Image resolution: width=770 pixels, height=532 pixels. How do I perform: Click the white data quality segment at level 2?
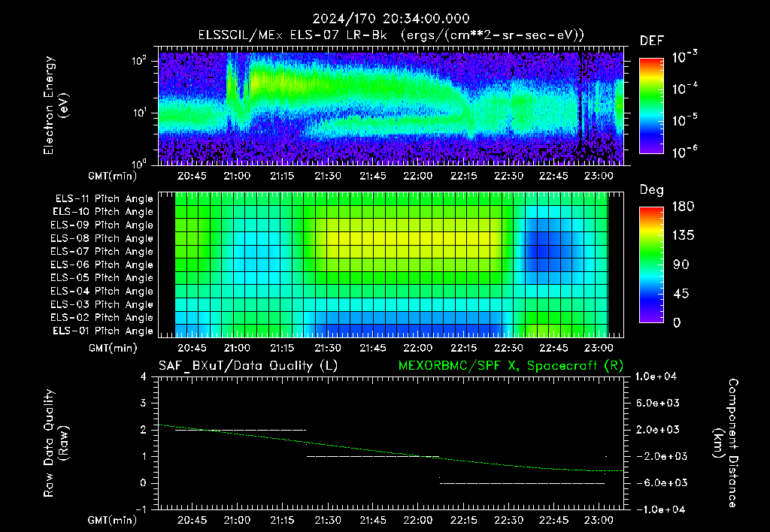(x=241, y=430)
